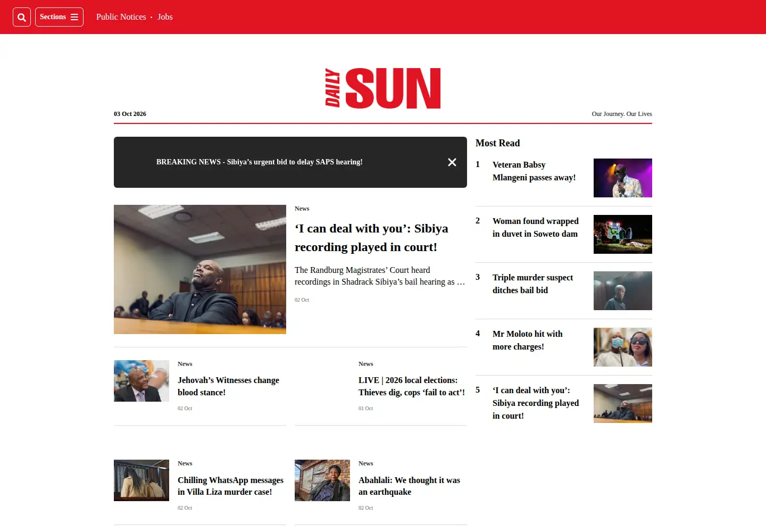Screen dimensions: 766x532
Task: Click News tag above the Chilling WhatsApp story
Action: click(x=185, y=463)
